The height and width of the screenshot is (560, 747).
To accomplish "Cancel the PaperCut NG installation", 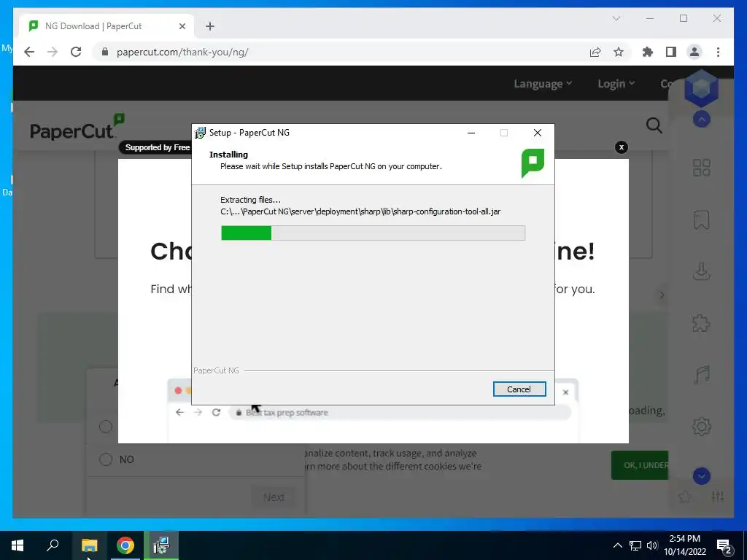I will click(519, 389).
